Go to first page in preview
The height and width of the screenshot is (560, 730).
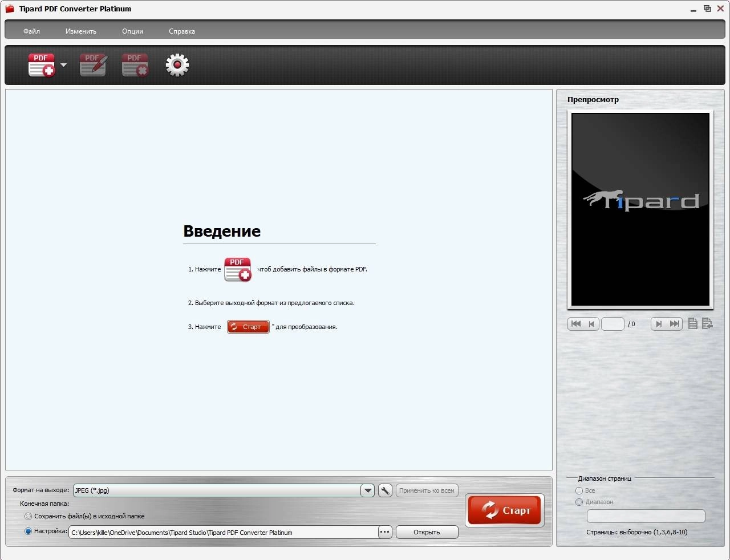576,324
